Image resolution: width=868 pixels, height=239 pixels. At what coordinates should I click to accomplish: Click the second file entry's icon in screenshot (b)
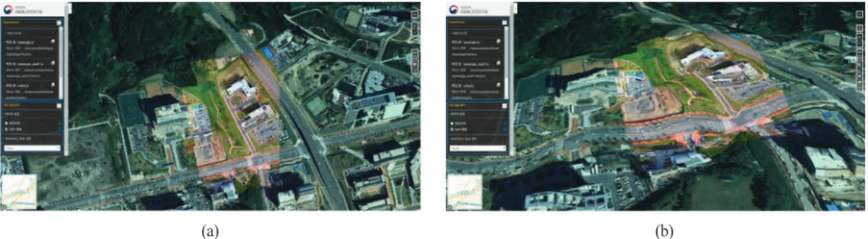(498, 63)
